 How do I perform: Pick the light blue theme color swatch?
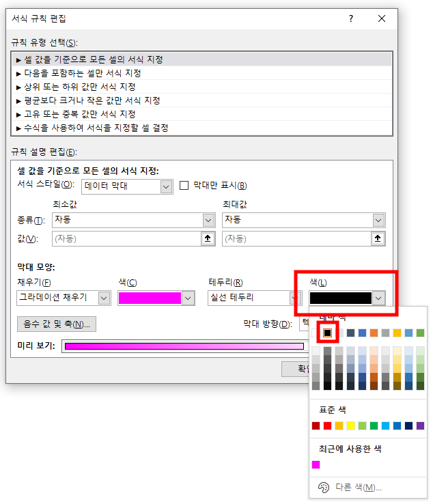click(408, 333)
